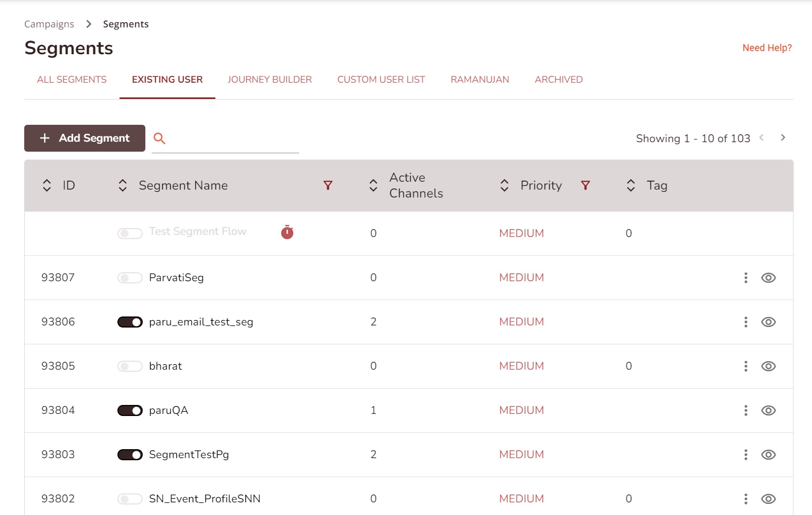Screen dimensions: 812x515
Task: Go to next page of segments
Action: pyautogui.click(x=783, y=138)
